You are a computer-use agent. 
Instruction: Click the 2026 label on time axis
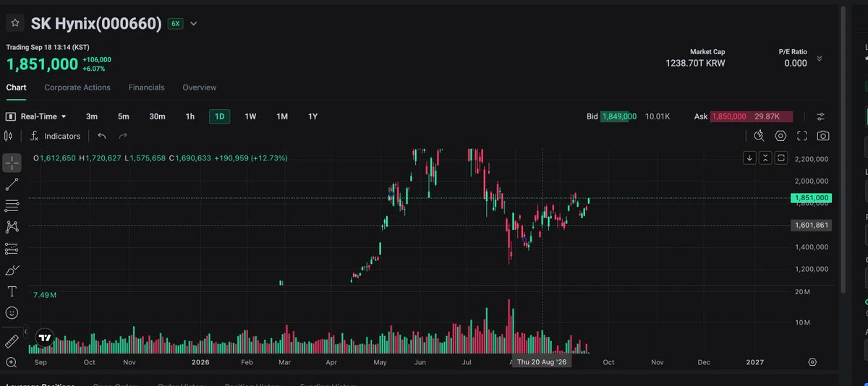point(200,362)
